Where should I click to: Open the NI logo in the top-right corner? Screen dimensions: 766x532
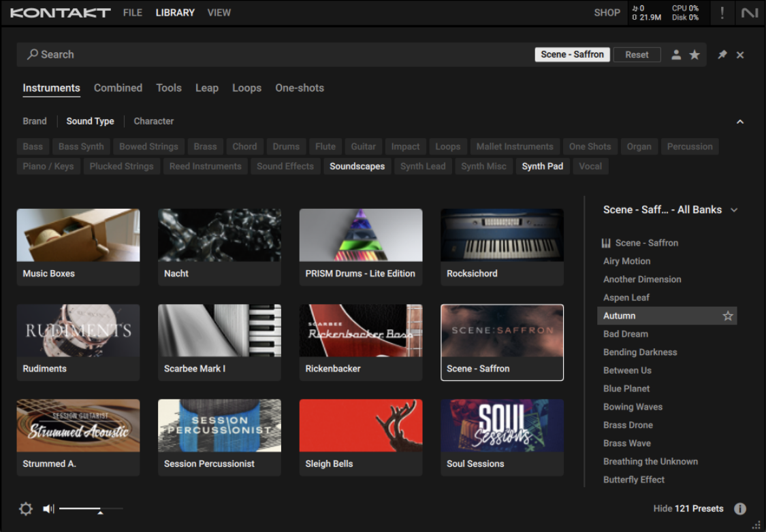pyautogui.click(x=750, y=12)
